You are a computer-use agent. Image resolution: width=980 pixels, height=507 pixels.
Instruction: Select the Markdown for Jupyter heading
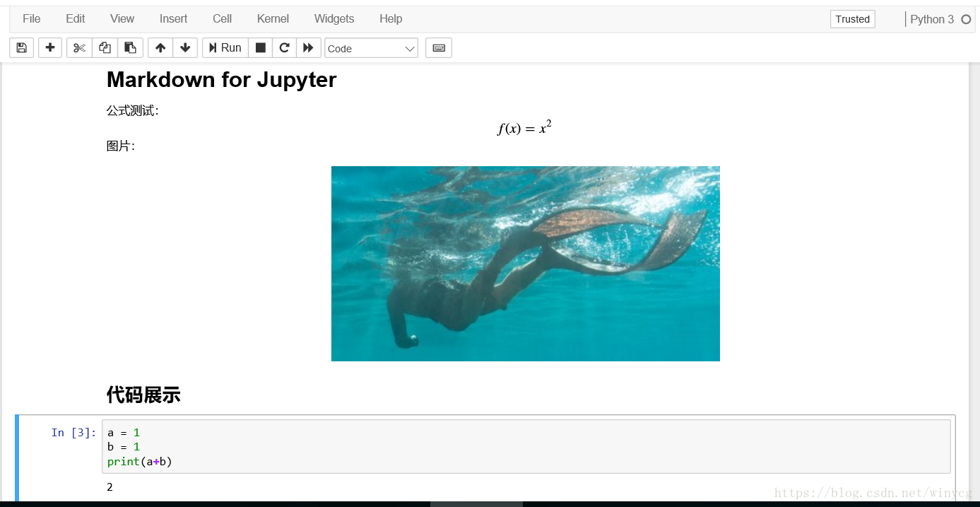221,79
